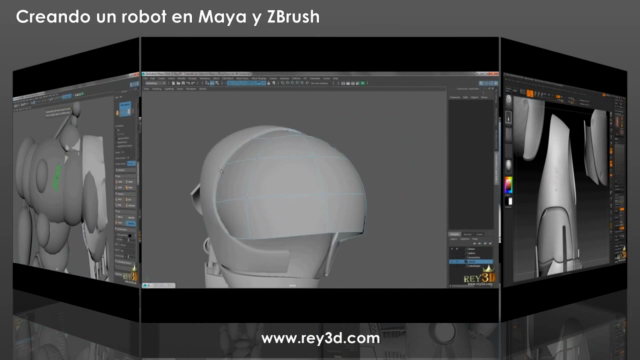The width and height of the screenshot is (640, 360).
Task: Open the Options menu in Layer Editor
Action: tap(464, 239)
